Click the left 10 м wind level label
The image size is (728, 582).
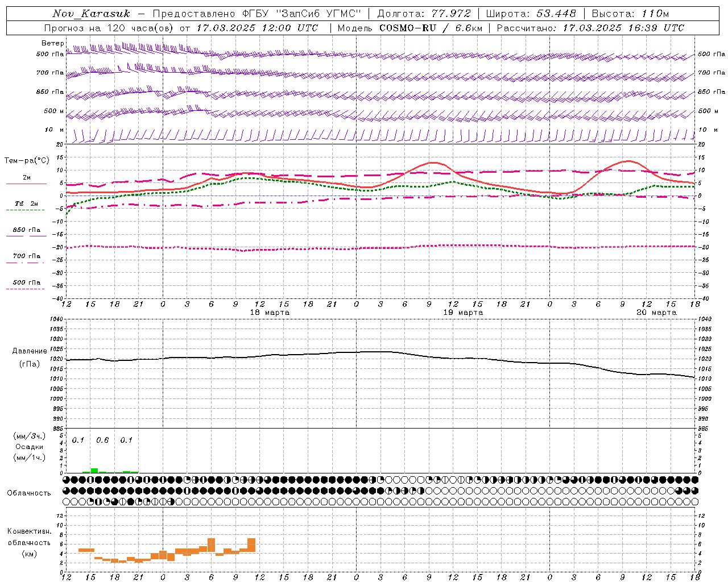[x=55, y=130]
